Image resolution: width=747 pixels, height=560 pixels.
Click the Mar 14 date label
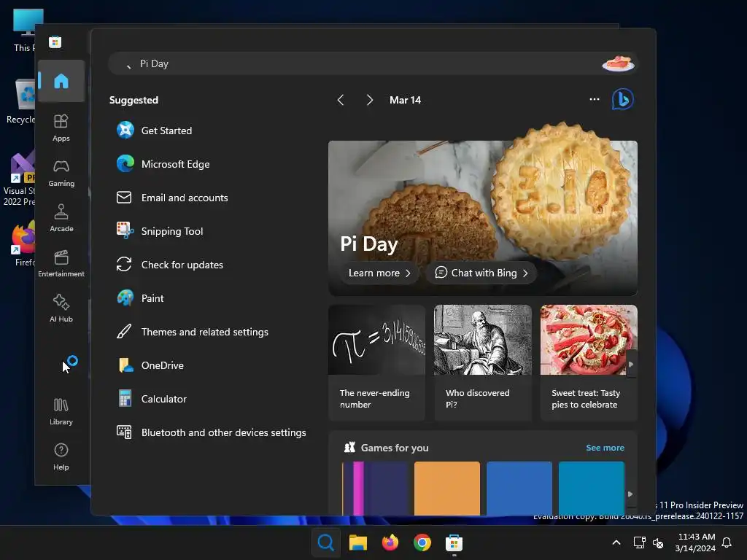[x=405, y=100]
